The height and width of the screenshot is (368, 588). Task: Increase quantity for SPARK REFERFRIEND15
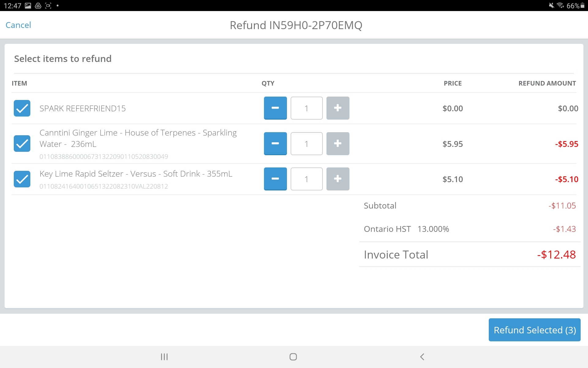pyautogui.click(x=337, y=108)
